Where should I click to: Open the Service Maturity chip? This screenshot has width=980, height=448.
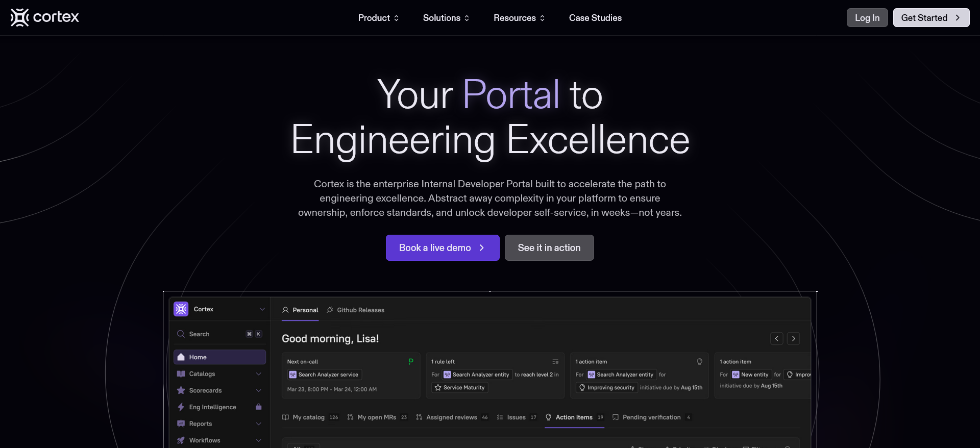pos(459,388)
